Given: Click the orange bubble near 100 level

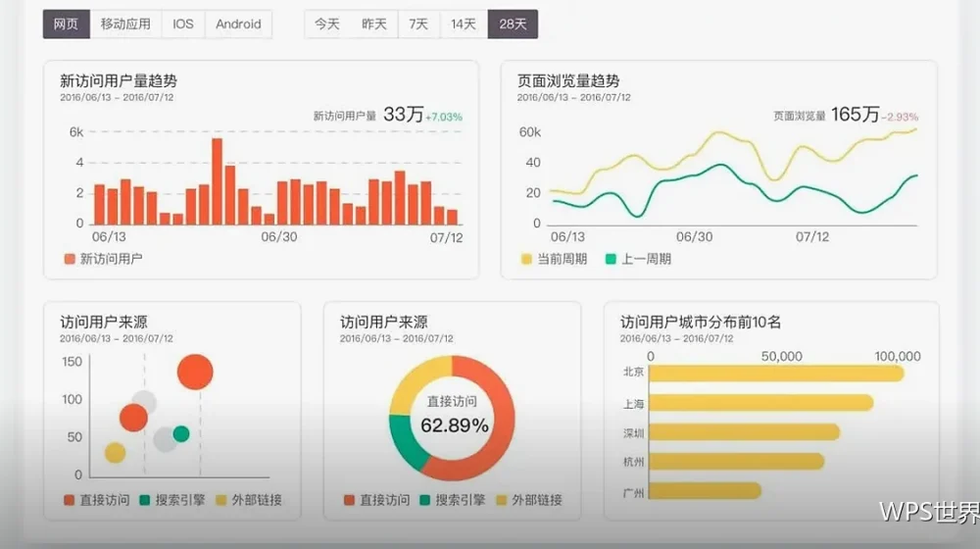Looking at the screenshot, I should coord(133,418).
